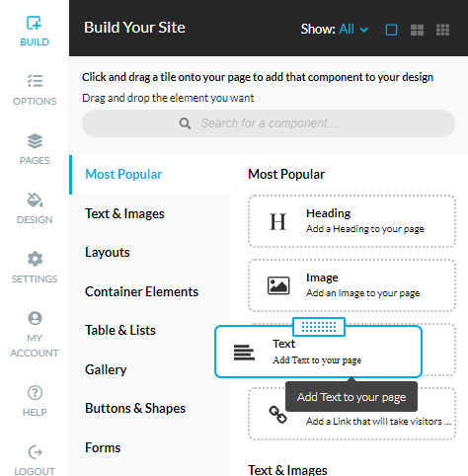Switch to medium grid tile view
The width and height of the screenshot is (468, 476).
pos(417,30)
